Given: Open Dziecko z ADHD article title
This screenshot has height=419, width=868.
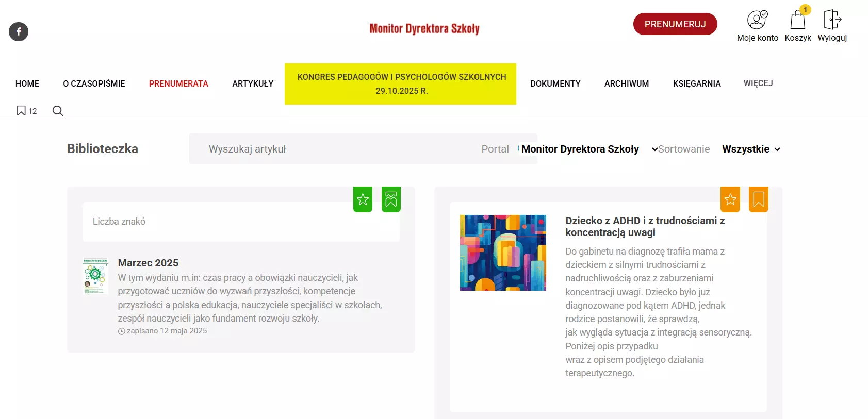Looking at the screenshot, I should [645, 226].
